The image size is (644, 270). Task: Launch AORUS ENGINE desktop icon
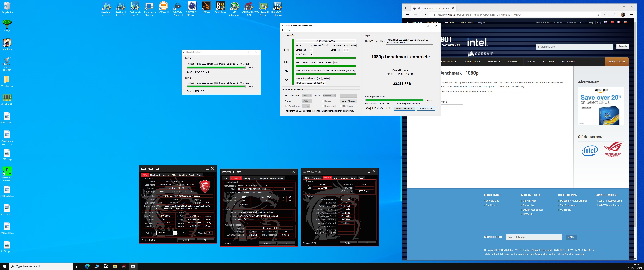point(7,64)
